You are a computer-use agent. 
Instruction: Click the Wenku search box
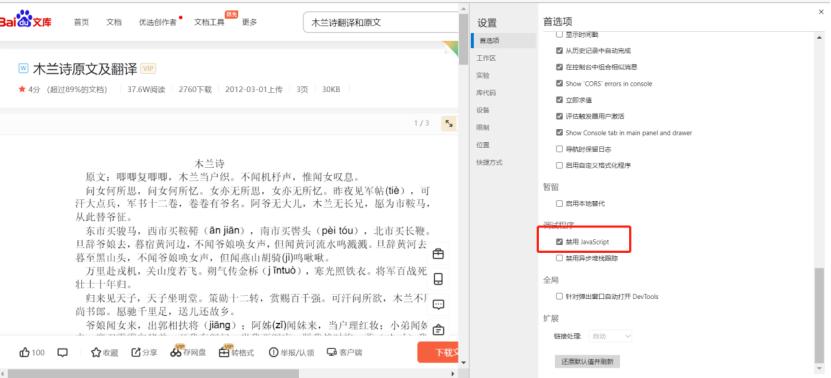[x=381, y=23]
